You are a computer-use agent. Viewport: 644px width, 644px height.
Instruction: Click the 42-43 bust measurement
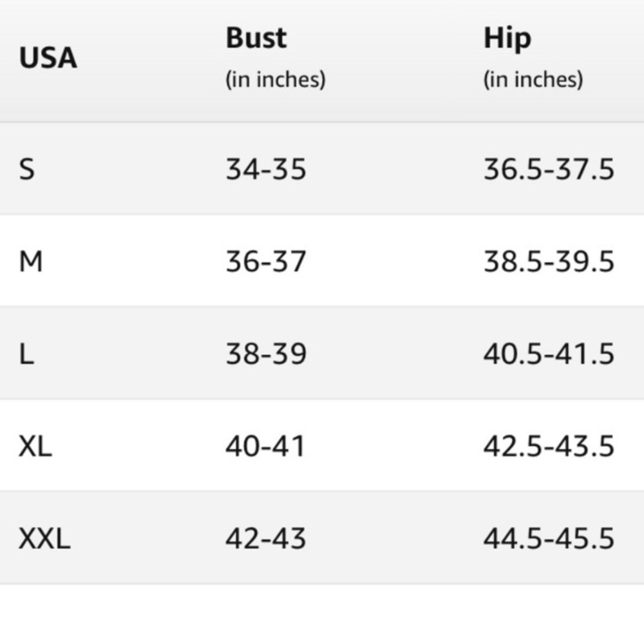[265, 538]
